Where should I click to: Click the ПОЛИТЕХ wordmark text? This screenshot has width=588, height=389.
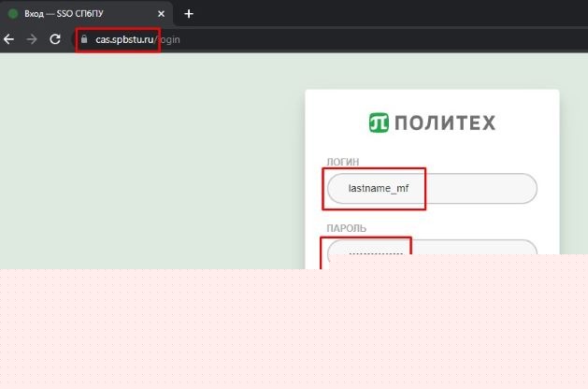(445, 122)
